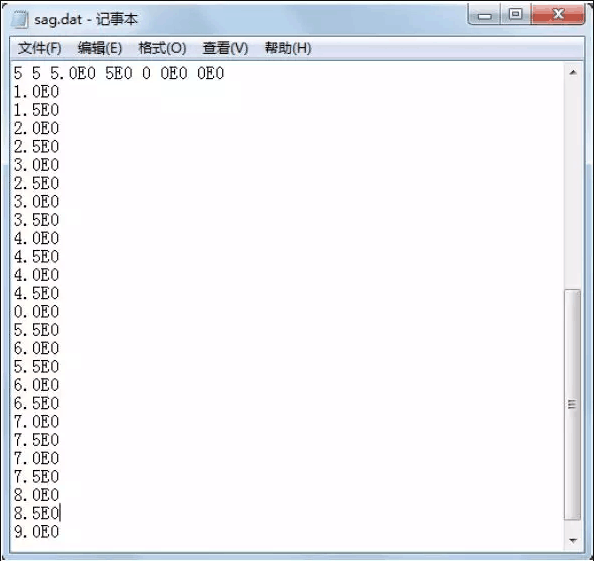Click the sag.dat title bar text
594x561 pixels.
pos(86,19)
